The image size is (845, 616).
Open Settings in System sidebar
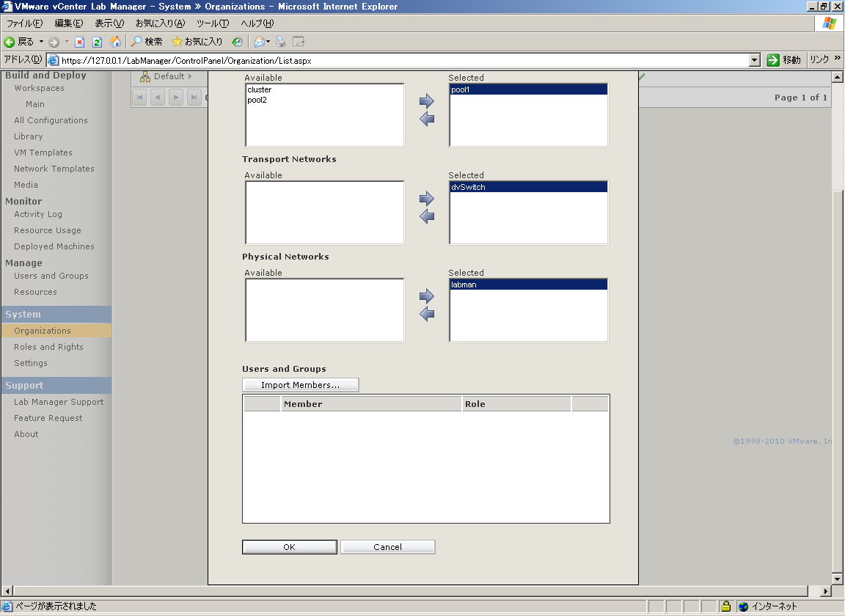coord(31,363)
